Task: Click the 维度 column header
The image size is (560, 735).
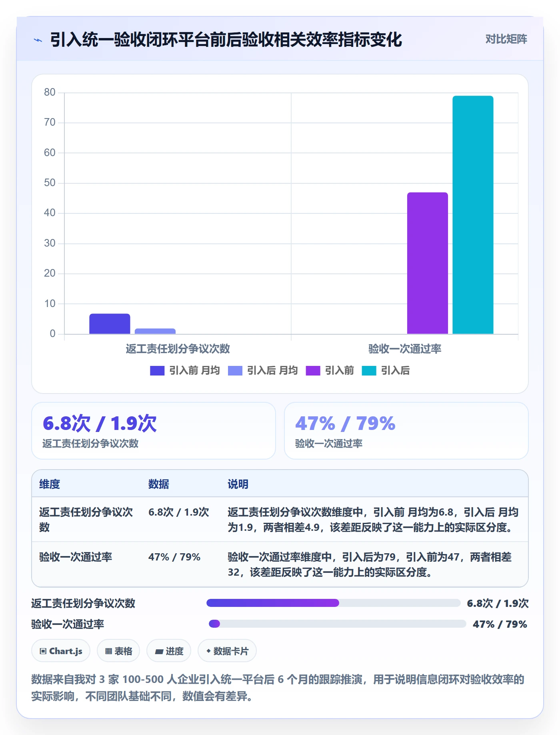Action: (x=50, y=484)
